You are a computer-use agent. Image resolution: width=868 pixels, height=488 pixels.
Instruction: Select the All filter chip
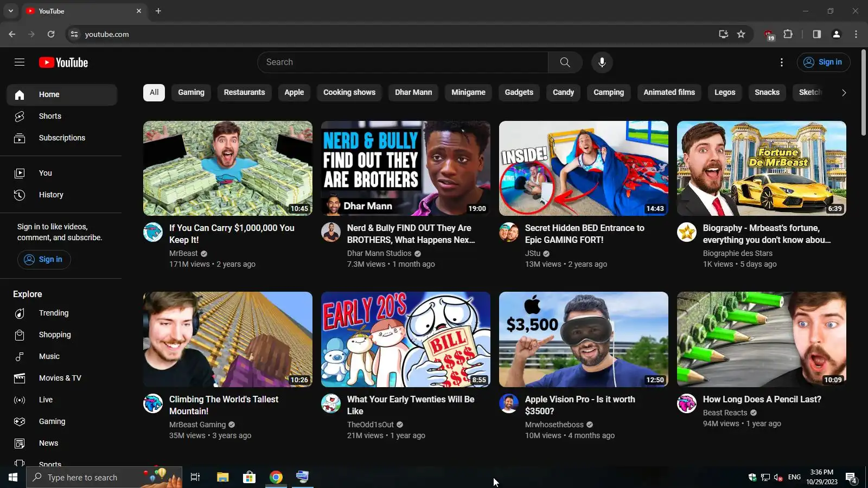(x=154, y=93)
